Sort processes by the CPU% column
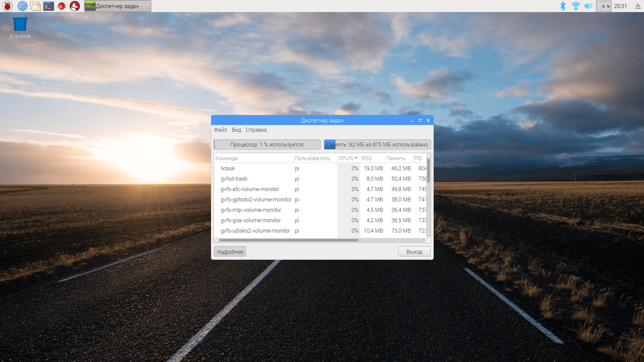The height and width of the screenshot is (362, 644). pos(347,158)
